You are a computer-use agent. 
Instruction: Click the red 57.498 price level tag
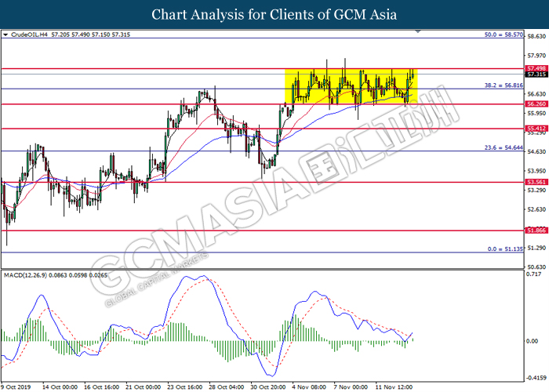tap(536, 69)
